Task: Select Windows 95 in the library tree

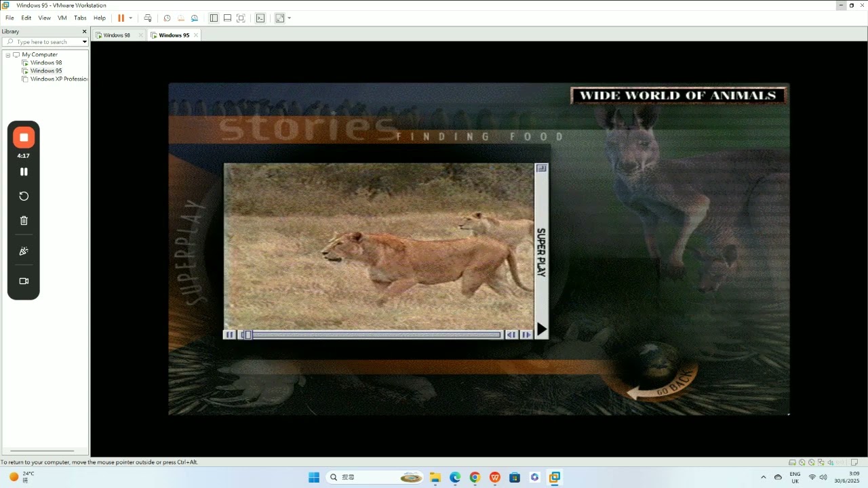Action: pyautogui.click(x=46, y=71)
